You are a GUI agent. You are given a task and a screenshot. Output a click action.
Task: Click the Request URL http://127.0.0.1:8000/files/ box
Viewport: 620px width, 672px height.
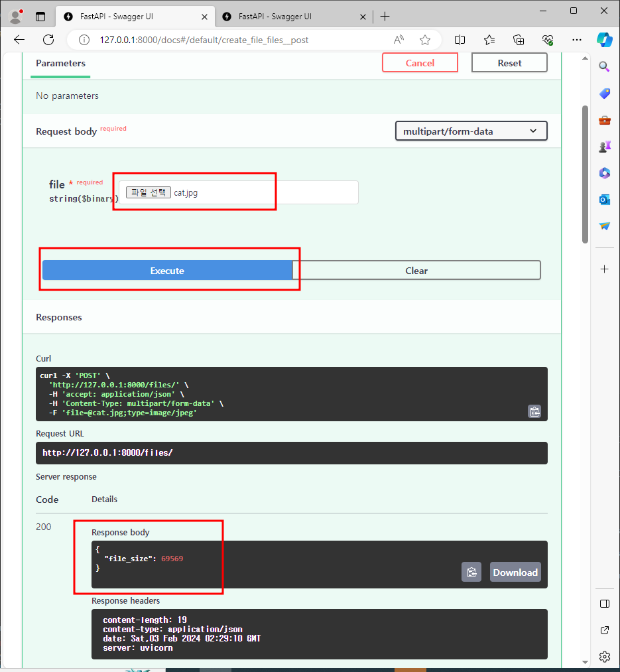click(291, 453)
